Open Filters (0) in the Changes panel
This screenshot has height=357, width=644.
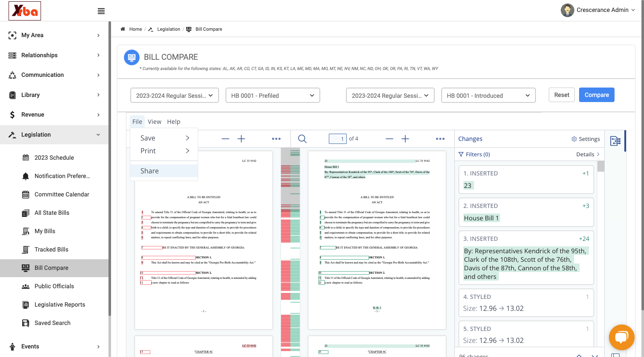pos(474,154)
